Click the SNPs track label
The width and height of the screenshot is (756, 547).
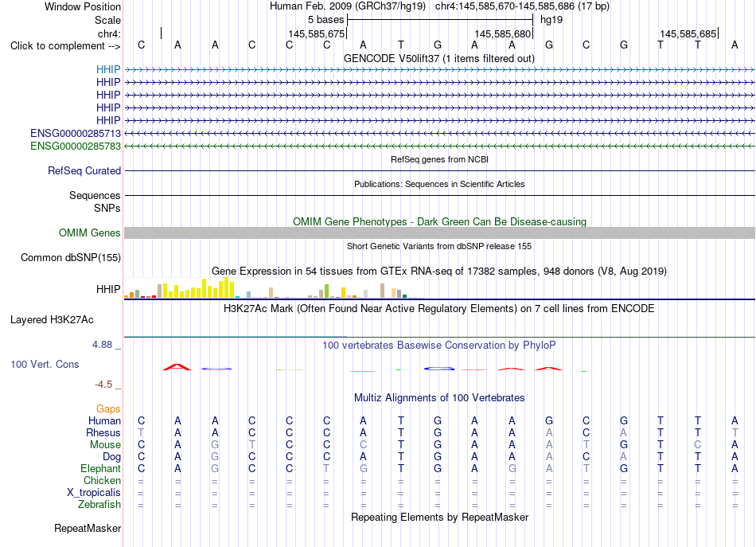[107, 208]
